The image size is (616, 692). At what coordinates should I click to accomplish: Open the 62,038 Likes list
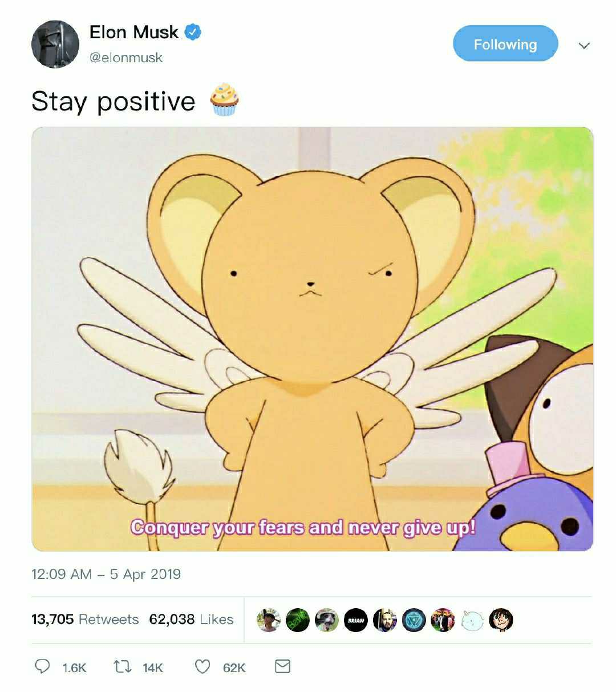tap(191, 619)
